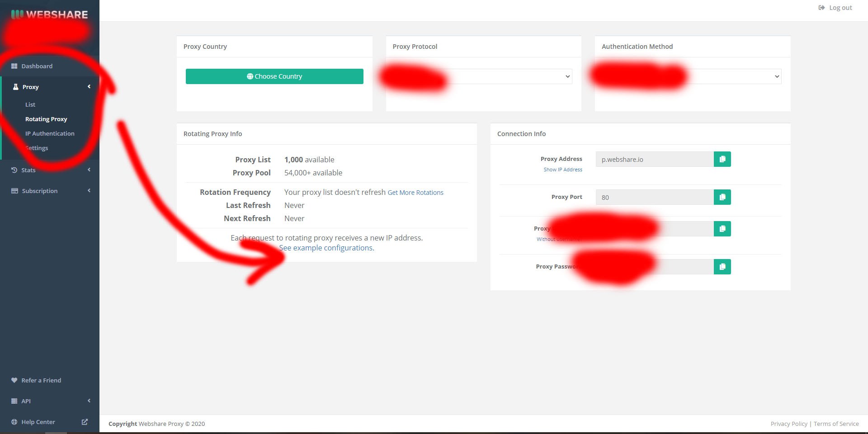Viewport: 868px width, 434px height.
Task: Copy the Proxy Username value
Action: [x=722, y=229]
